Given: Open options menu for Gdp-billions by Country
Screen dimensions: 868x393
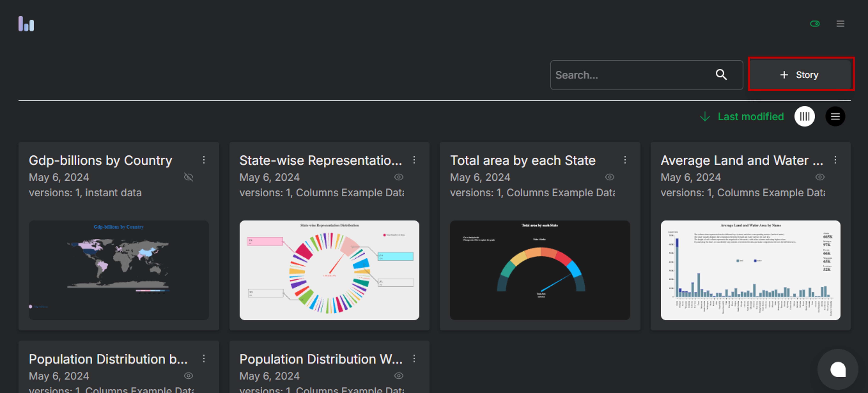Looking at the screenshot, I should (x=204, y=160).
